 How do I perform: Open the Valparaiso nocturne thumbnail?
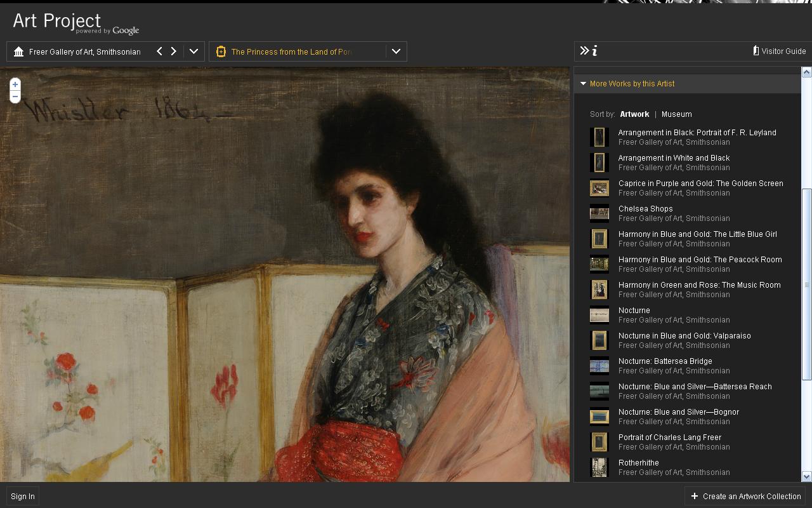click(599, 340)
